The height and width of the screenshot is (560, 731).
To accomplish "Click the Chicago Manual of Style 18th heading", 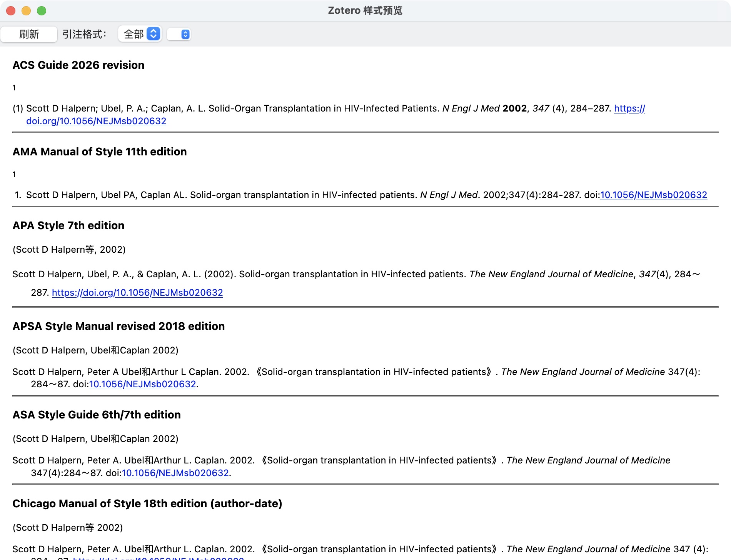I will pyautogui.click(x=147, y=503).
